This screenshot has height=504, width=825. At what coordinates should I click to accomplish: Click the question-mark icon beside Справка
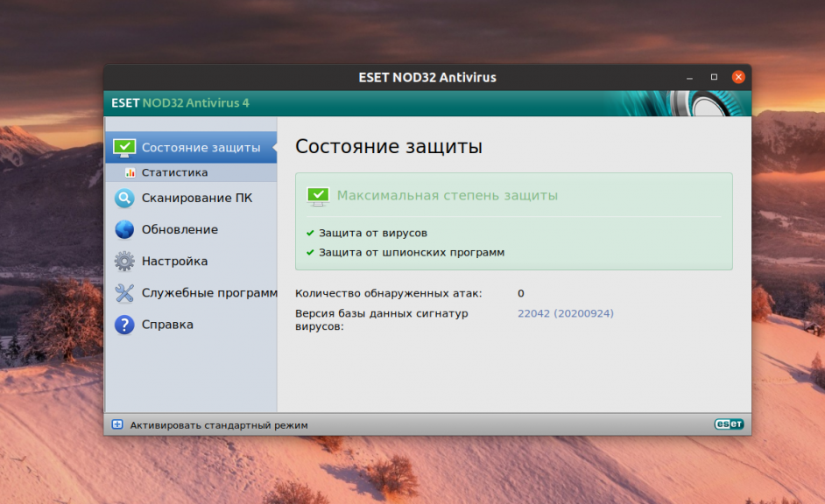tap(124, 324)
